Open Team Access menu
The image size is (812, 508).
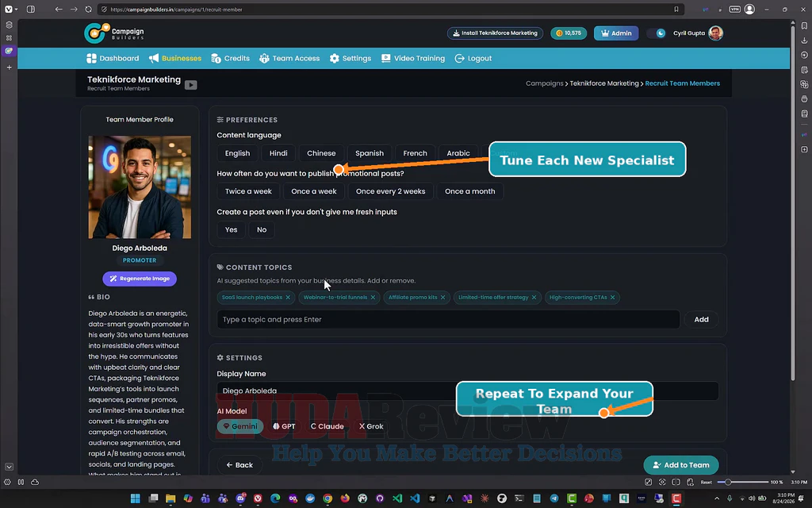coord(289,59)
